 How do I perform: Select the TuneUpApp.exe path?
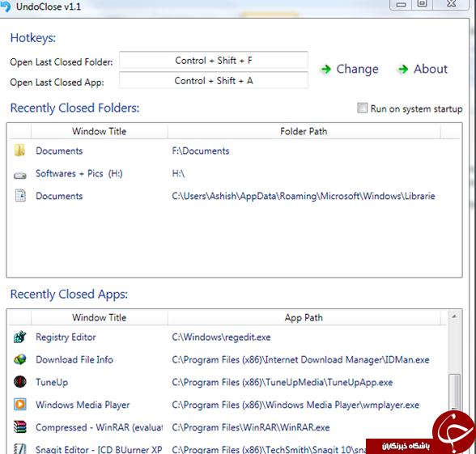pos(282,382)
